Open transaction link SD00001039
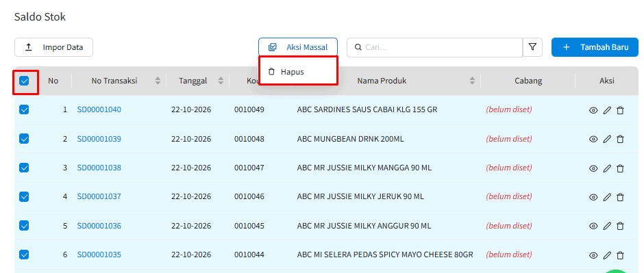This screenshot has height=273, width=644. pyautogui.click(x=99, y=138)
